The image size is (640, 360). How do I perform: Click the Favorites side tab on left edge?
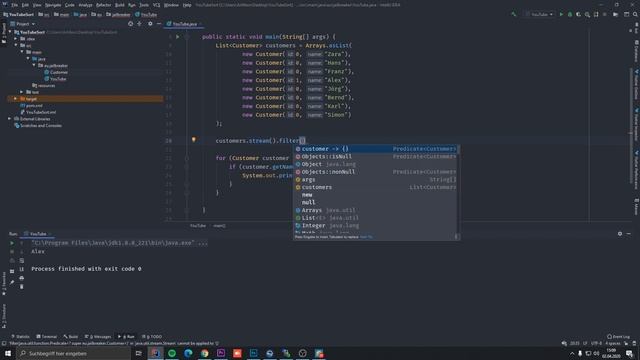[4, 284]
